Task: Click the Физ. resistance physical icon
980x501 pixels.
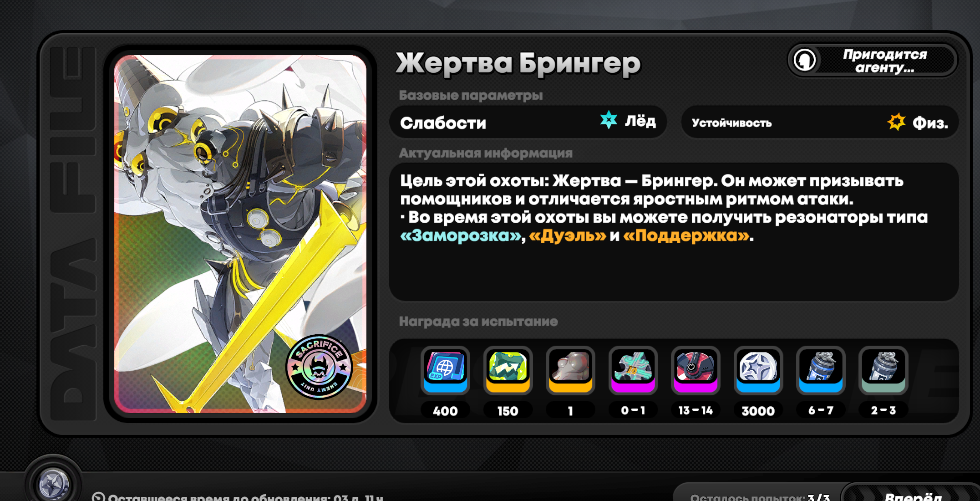Action: coord(896,122)
